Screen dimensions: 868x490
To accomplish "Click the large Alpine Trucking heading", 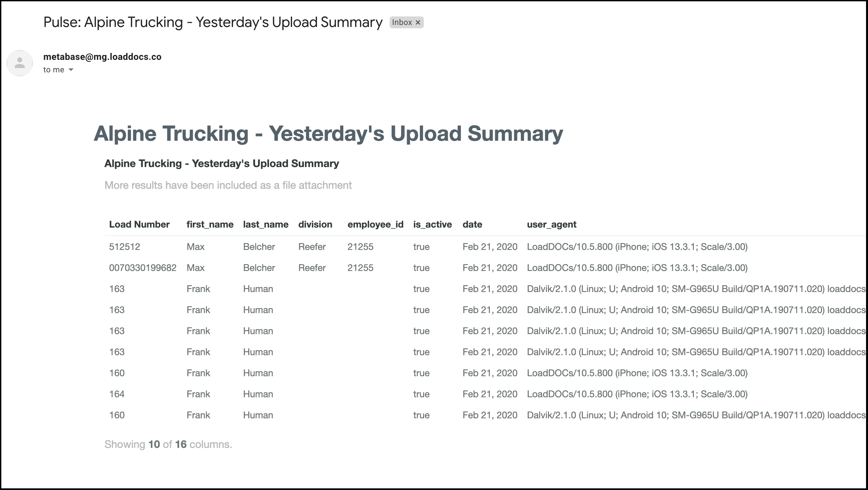I will tap(328, 134).
